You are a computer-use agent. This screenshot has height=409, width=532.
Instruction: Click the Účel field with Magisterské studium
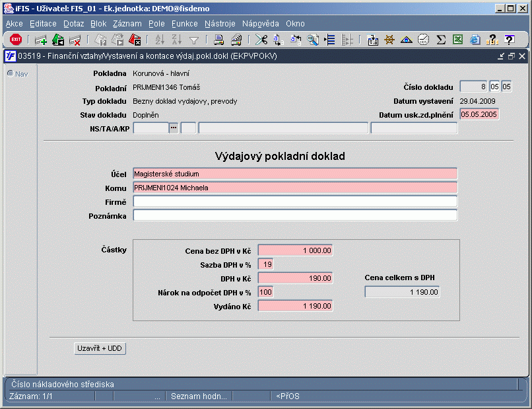294,174
